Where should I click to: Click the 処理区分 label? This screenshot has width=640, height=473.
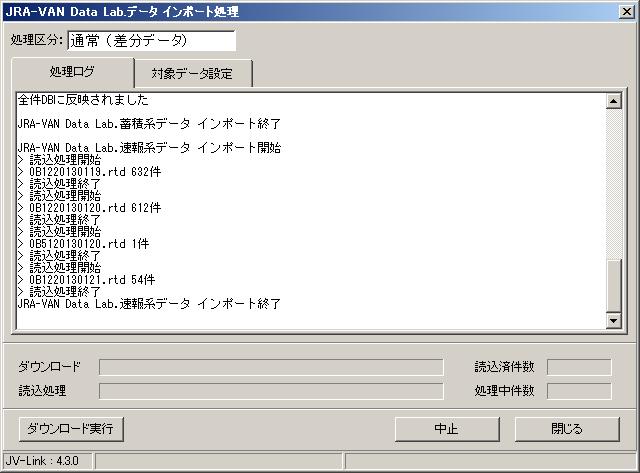[x=36, y=40]
